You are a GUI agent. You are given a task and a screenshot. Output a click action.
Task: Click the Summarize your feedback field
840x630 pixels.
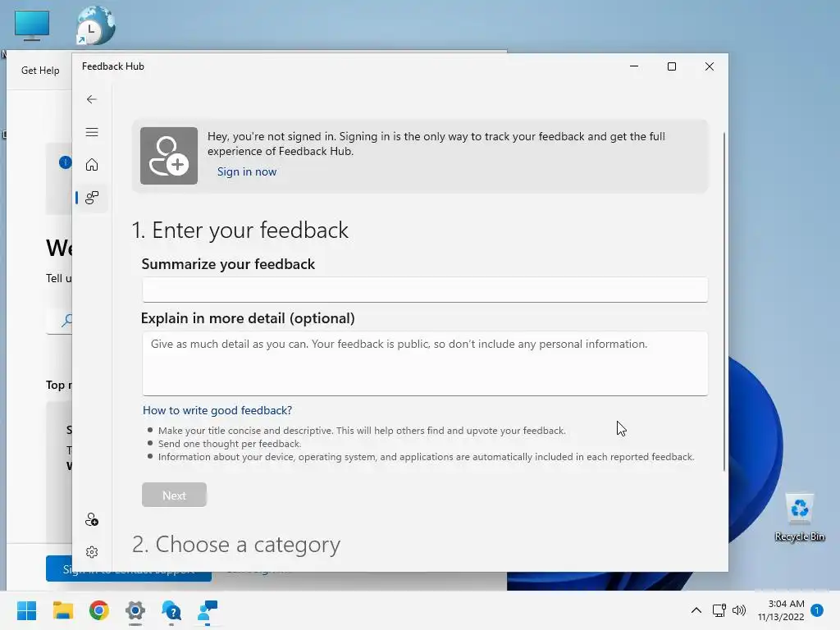425,290
